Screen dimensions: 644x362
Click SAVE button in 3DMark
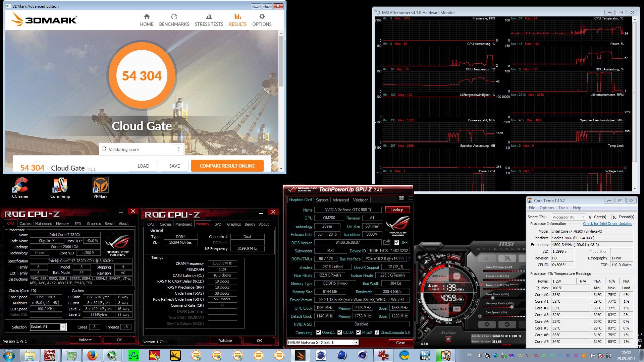pos(174,166)
